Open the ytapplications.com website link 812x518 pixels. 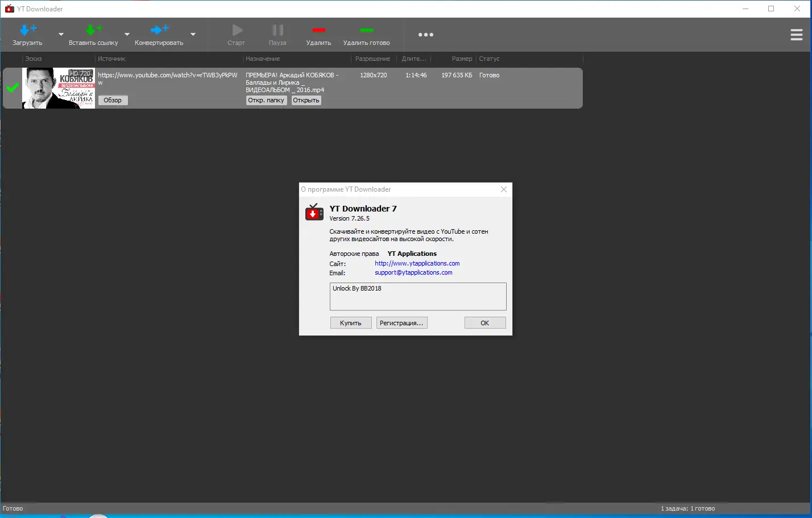point(417,263)
